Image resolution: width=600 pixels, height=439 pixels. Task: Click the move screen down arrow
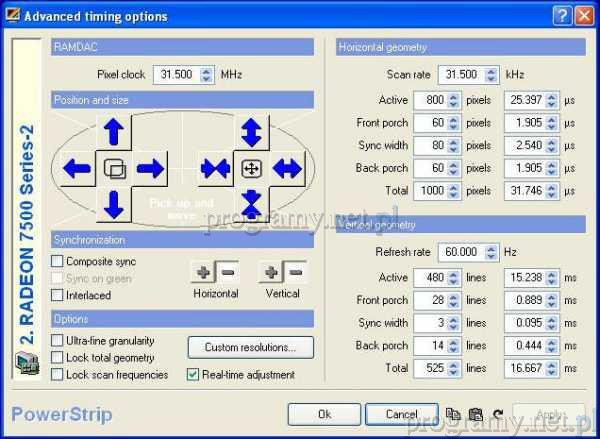[x=114, y=204]
